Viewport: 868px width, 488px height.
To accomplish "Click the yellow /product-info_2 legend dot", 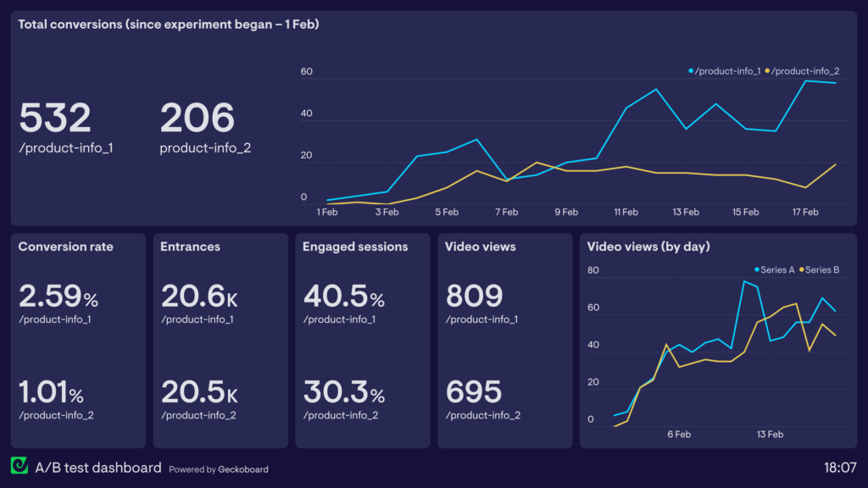I will point(768,71).
